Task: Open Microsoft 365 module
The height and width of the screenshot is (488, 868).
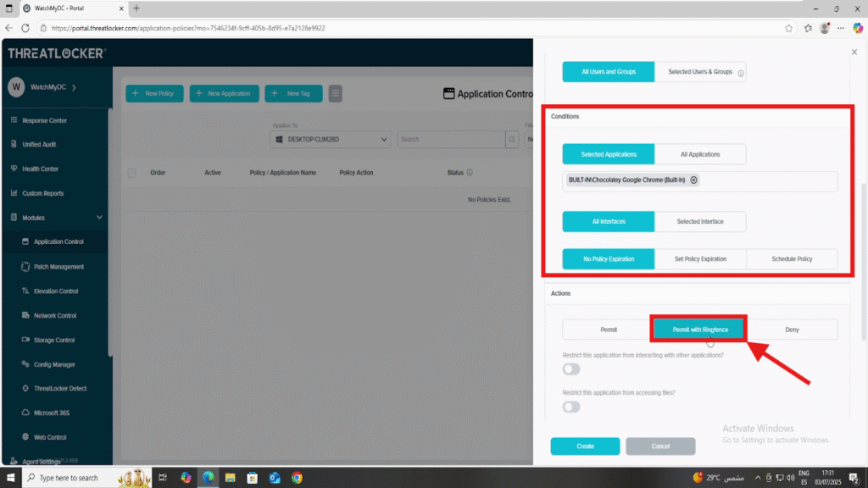Action: click(x=52, y=413)
